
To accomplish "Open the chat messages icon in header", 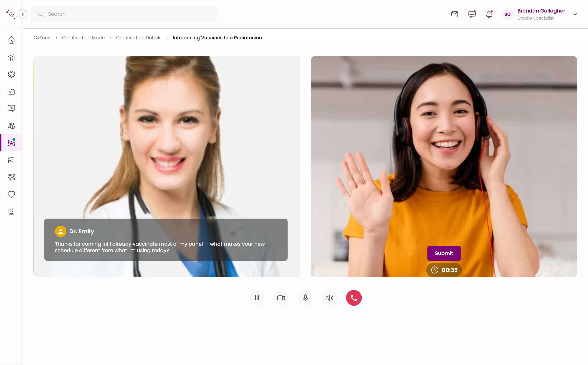I will point(472,14).
